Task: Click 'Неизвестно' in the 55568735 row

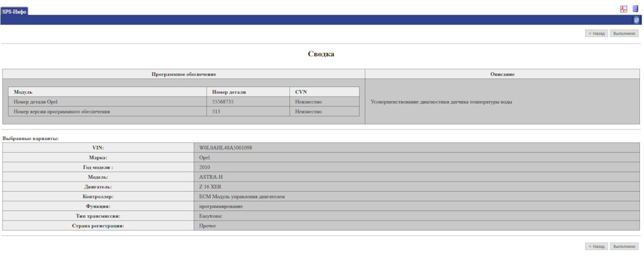Action: click(x=309, y=102)
